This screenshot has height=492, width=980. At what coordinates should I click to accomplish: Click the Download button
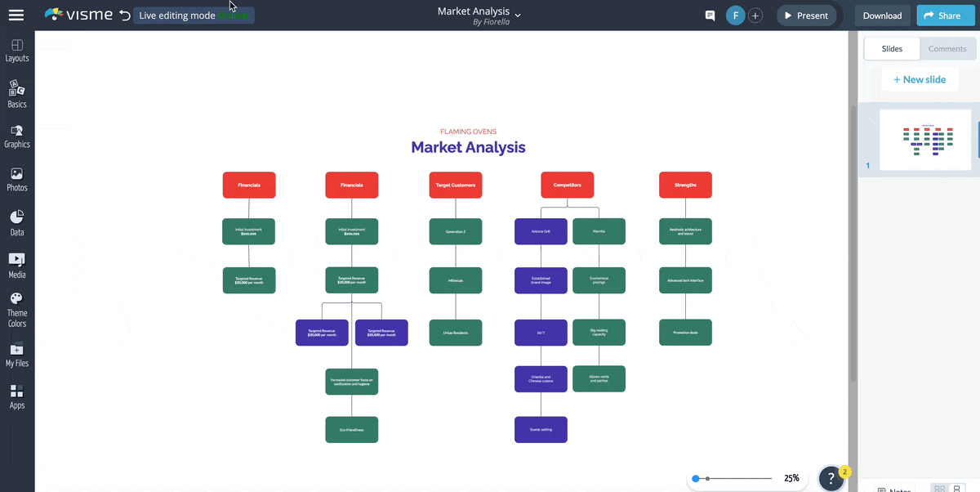coord(882,15)
